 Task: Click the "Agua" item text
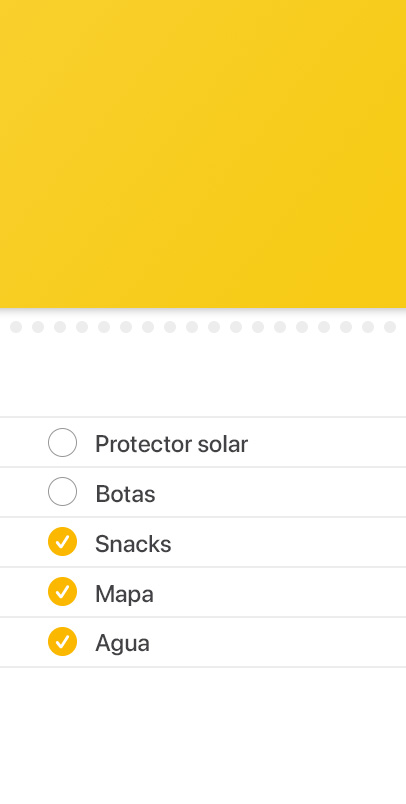(x=122, y=643)
